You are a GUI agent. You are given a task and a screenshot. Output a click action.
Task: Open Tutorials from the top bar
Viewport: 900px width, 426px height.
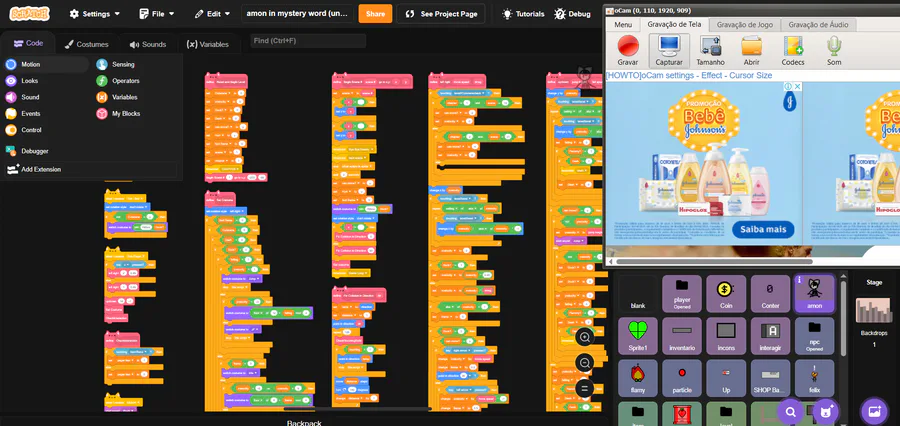(x=522, y=14)
